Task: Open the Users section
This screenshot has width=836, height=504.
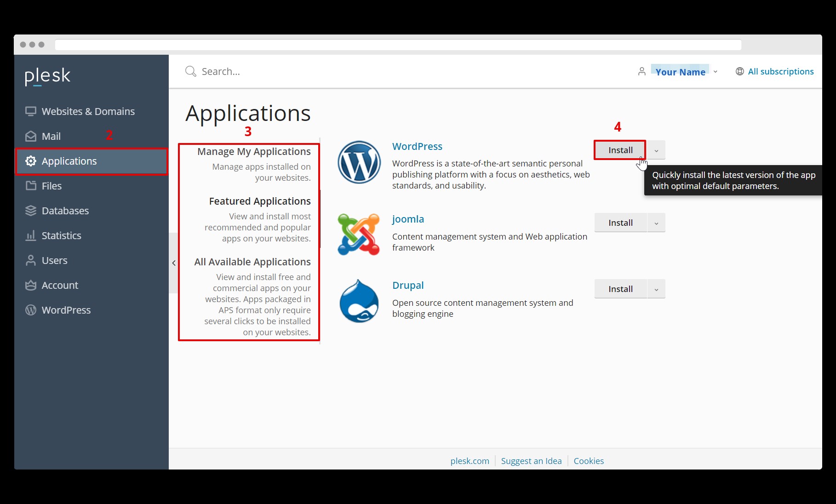Action: 92,260
